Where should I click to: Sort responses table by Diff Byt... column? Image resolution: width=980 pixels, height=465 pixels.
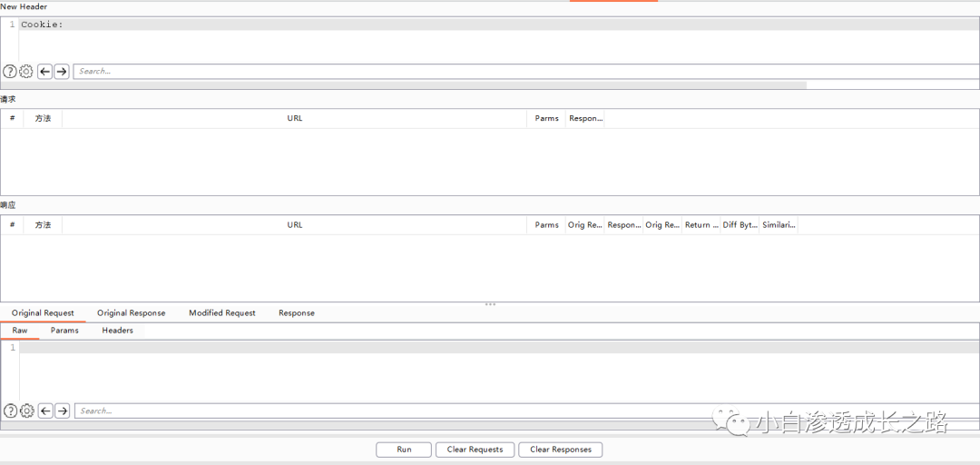[740, 224]
